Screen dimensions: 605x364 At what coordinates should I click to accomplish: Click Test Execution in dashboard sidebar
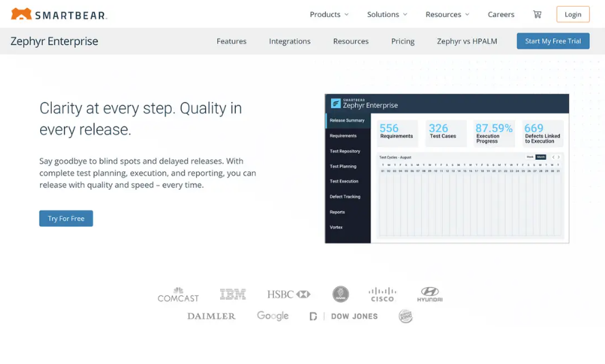(344, 181)
